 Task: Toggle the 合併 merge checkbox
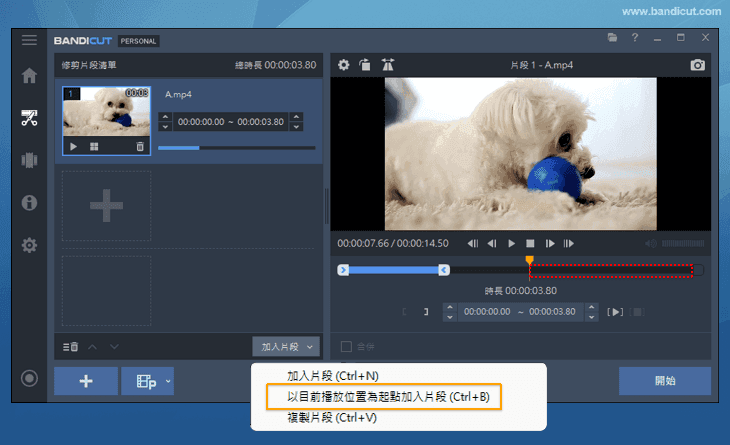346,346
